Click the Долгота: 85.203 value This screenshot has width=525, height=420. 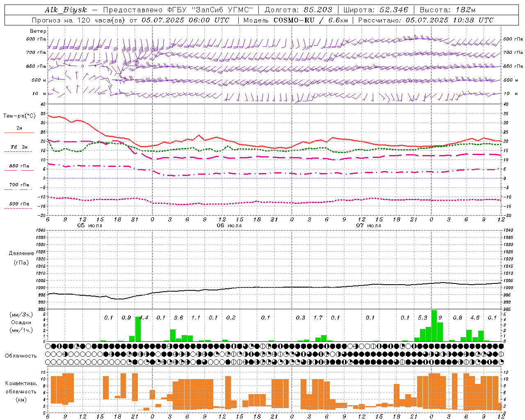pos(298,10)
